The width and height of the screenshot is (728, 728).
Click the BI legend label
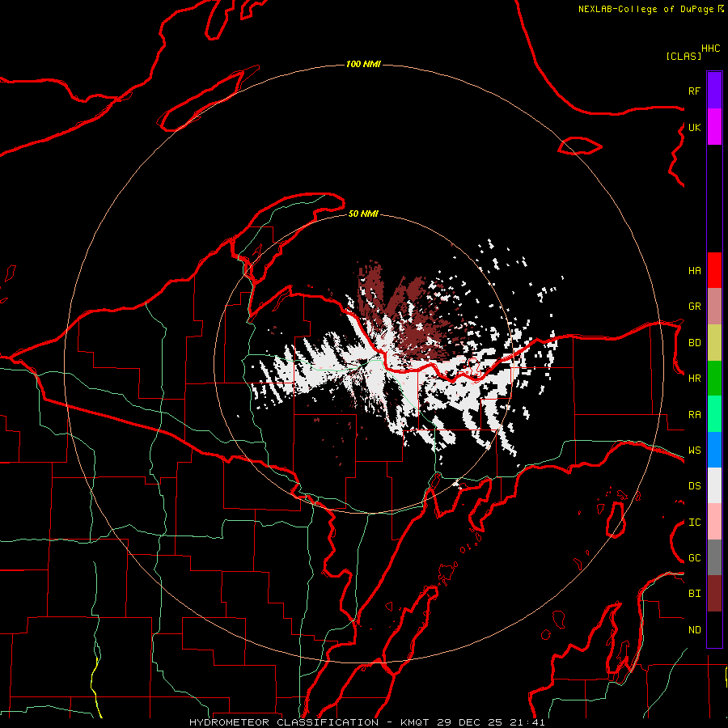(x=694, y=594)
